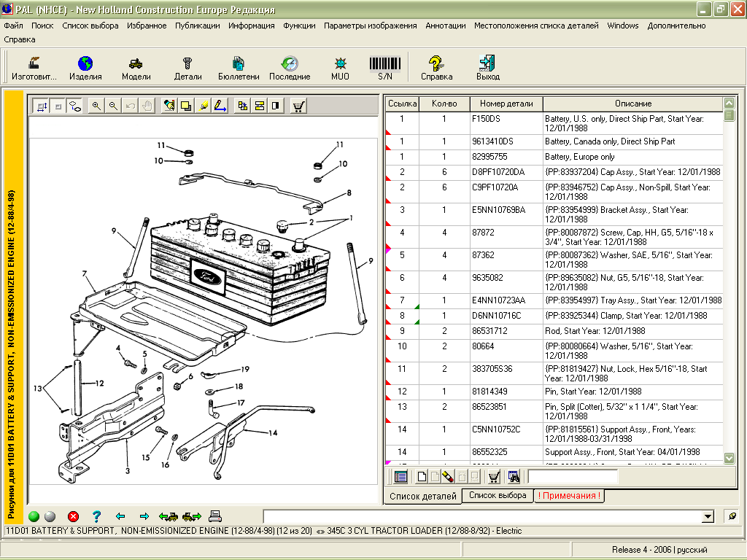Click the horizontal split layout icon
The image size is (747, 560).
pos(259,106)
